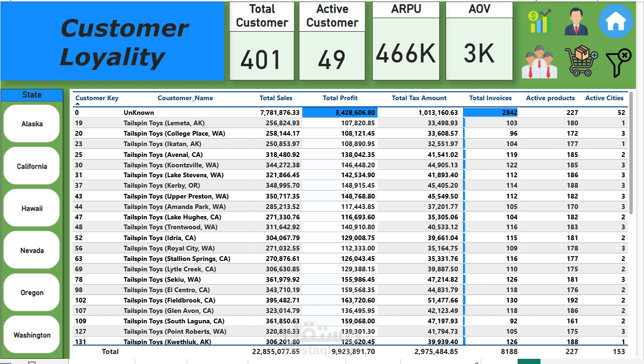Filter by Hawaii state button
Viewport: 644px width, 364px height.
pos(32,208)
